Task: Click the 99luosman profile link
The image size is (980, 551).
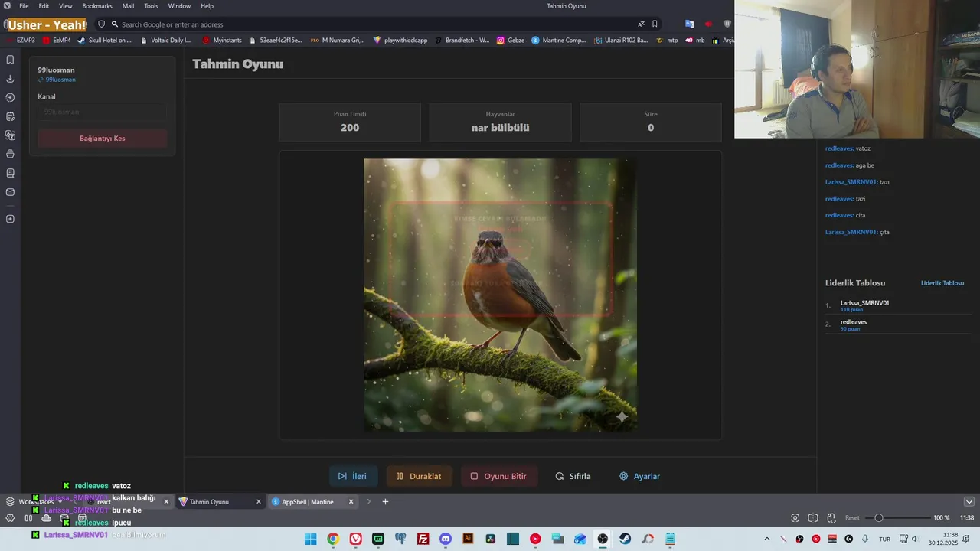Action: click(x=57, y=80)
